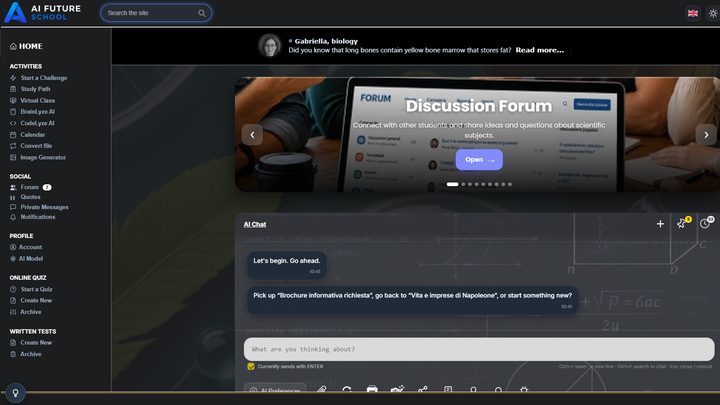The width and height of the screenshot is (720, 405).
Task: Open the chat history clock icon
Action: 705,224
